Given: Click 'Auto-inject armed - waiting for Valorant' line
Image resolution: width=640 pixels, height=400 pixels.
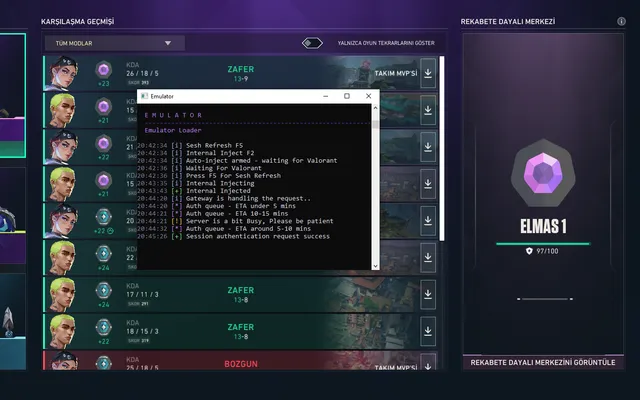Looking at the screenshot, I should [x=237, y=160].
